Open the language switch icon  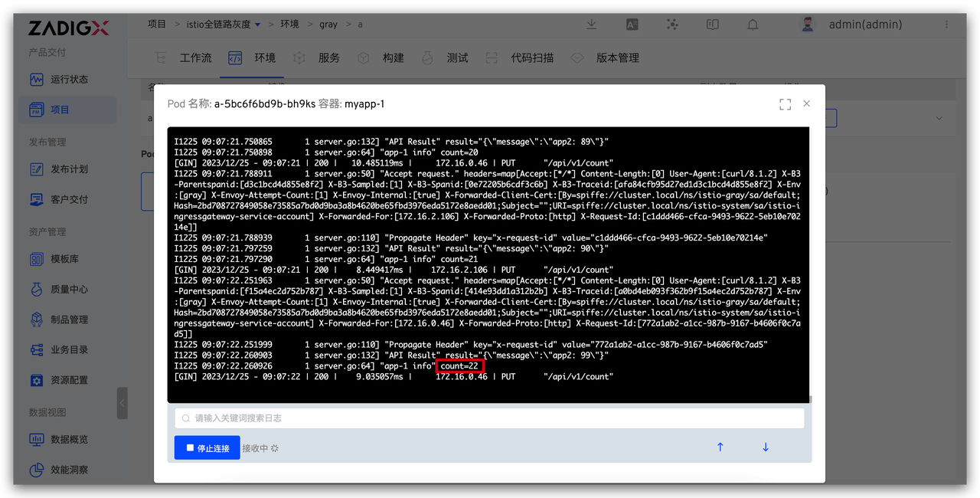[x=632, y=25]
